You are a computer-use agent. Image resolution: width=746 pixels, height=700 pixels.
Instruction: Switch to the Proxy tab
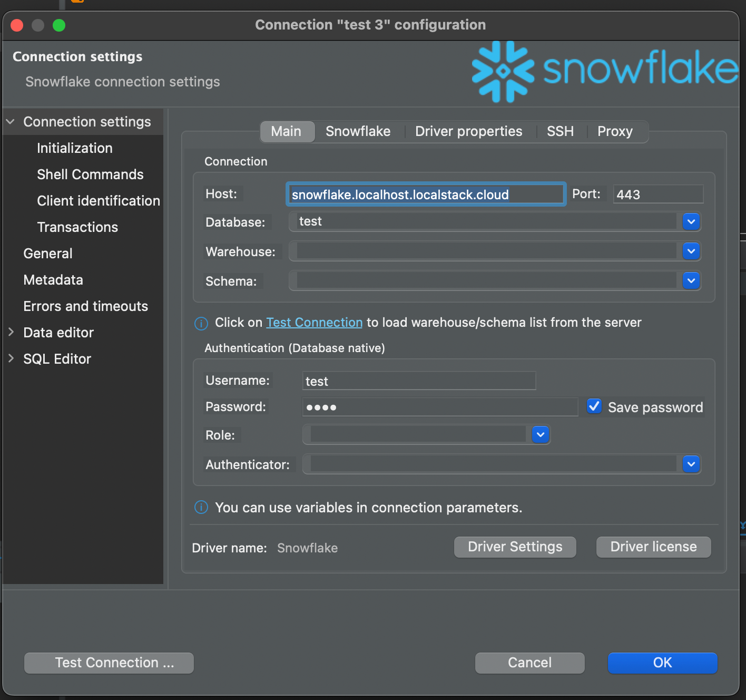pos(614,131)
